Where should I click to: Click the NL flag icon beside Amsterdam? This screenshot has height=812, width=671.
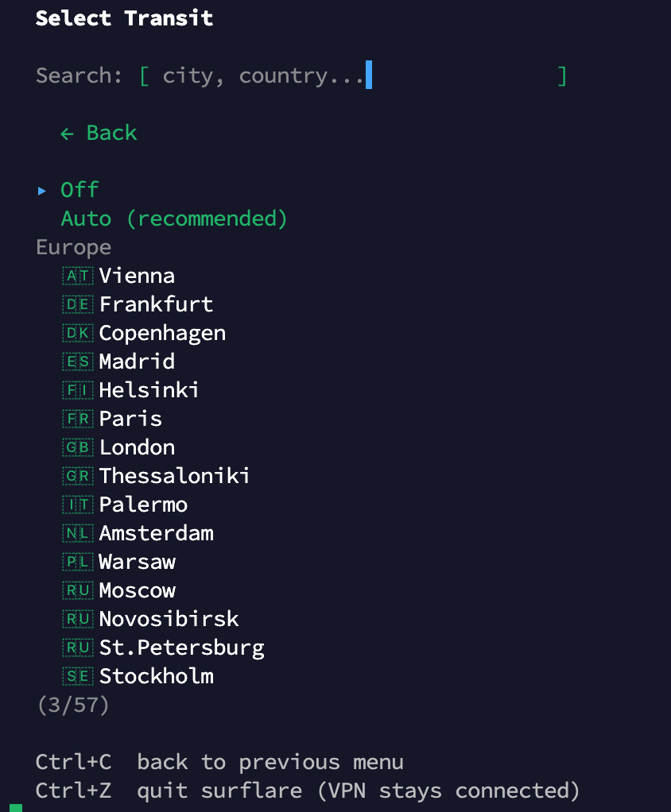pyautogui.click(x=78, y=533)
